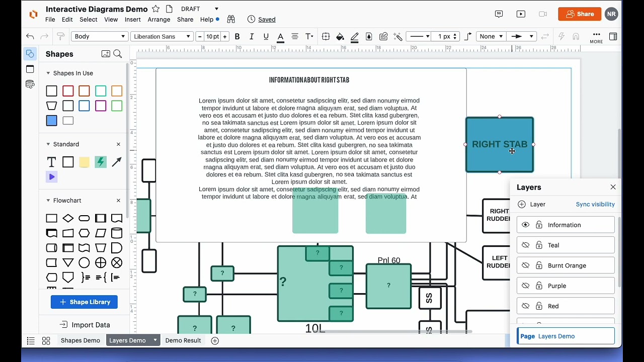The width and height of the screenshot is (644, 362).
Task: Add a new Layer in Layers panel
Action: click(531, 204)
